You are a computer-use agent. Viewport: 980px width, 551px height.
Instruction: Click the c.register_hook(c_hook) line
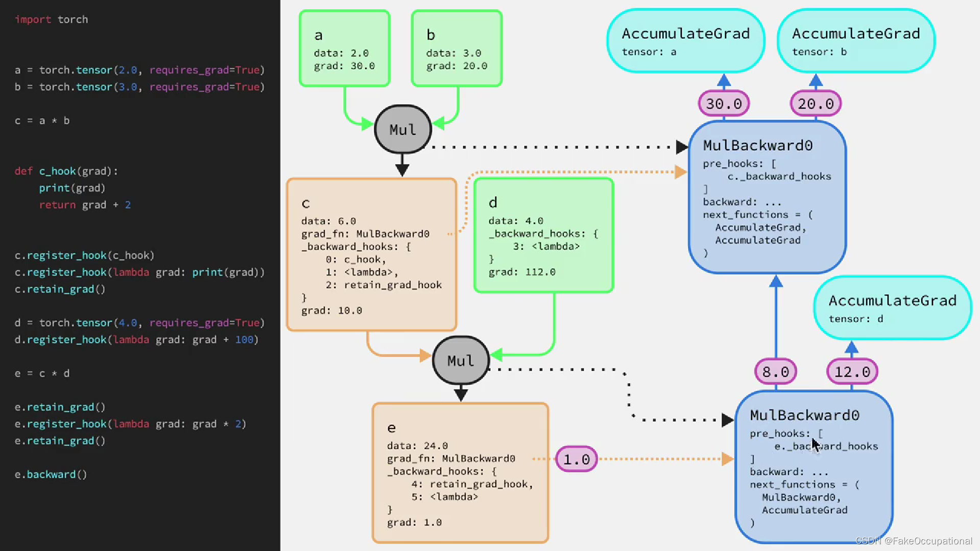pyautogui.click(x=84, y=255)
